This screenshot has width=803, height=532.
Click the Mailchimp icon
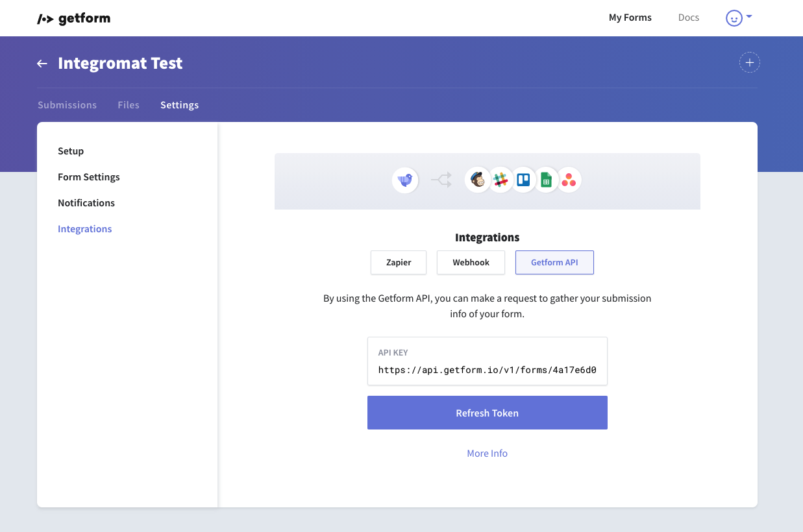[x=478, y=180]
